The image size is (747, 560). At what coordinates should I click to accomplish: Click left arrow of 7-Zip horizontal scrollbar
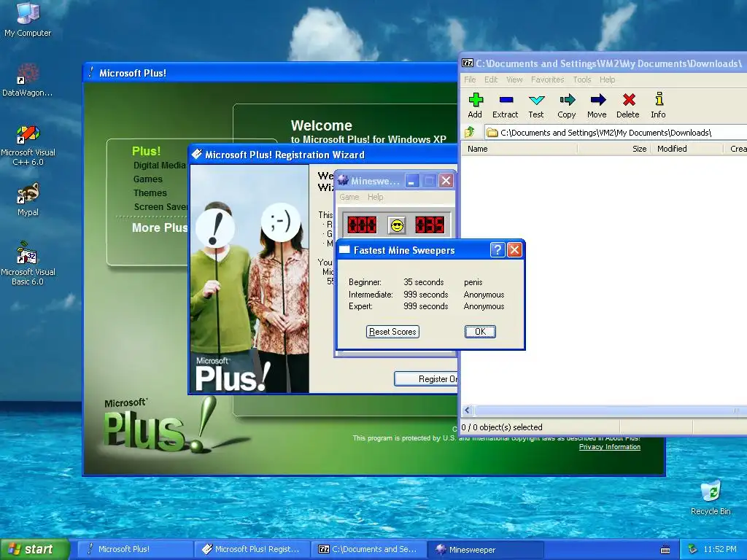point(468,411)
